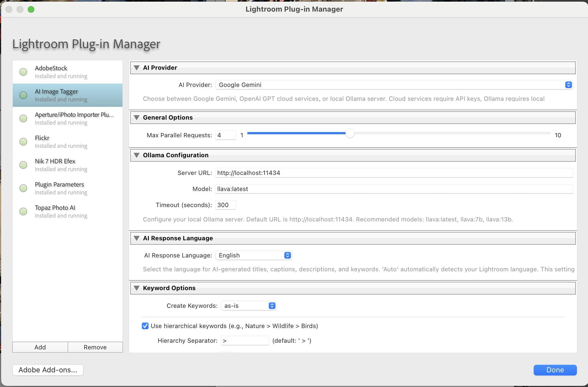Screen dimensions: 588x387
Task: Click the Topaz Photo AI status dot
Action: coord(23,211)
